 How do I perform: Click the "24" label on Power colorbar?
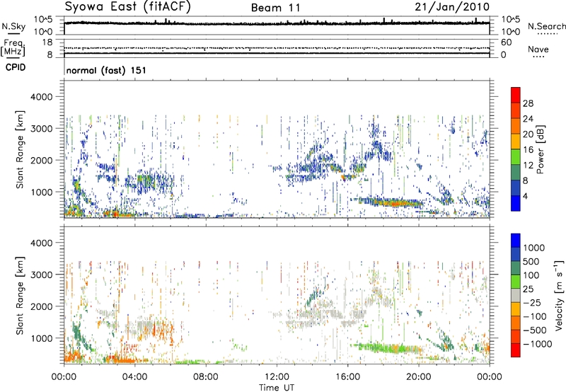pos(528,119)
